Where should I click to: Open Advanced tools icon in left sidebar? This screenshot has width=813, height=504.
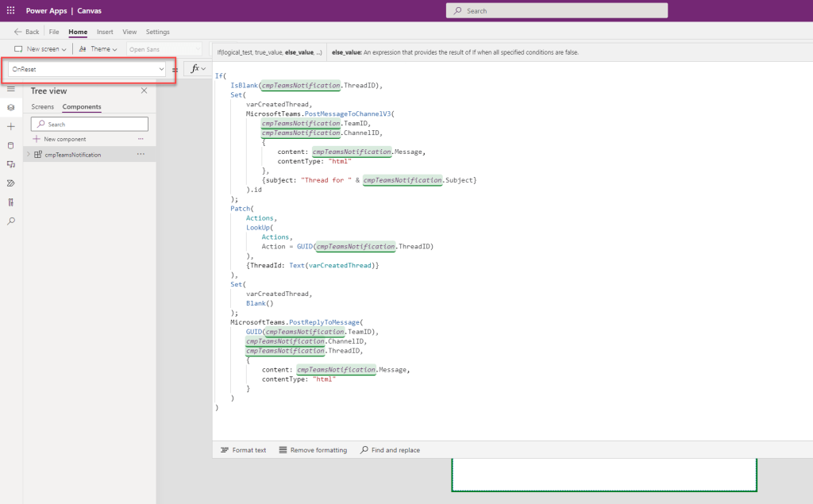coord(11,202)
